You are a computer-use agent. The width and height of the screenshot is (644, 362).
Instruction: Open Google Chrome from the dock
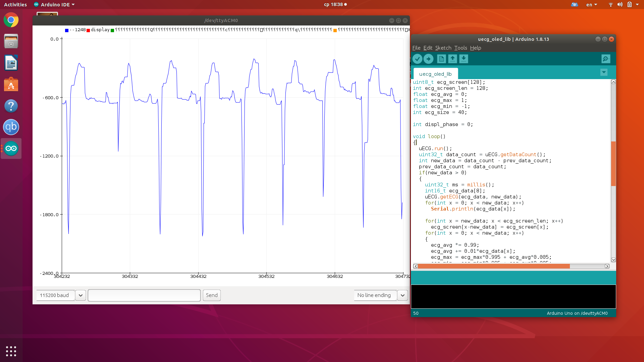pyautogui.click(x=11, y=20)
